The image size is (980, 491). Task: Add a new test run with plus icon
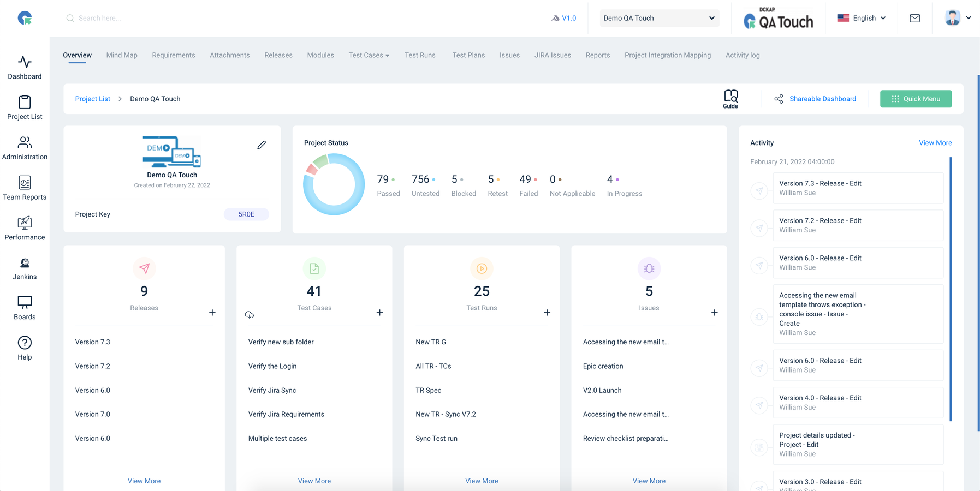pyautogui.click(x=547, y=313)
